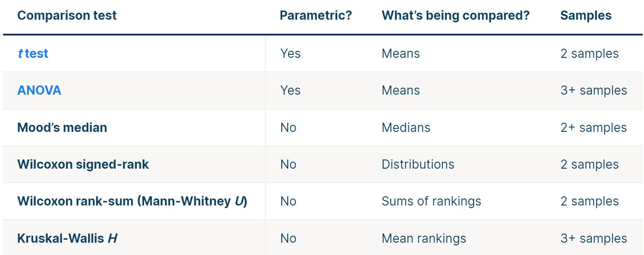Click the Yes cell for t test
Screen dimensions: 644x255
pyautogui.click(x=290, y=53)
